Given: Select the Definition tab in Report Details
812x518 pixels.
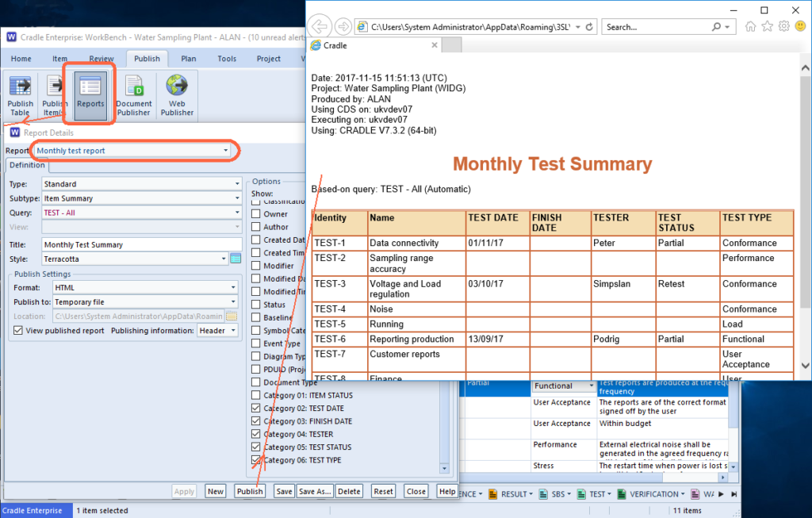Looking at the screenshot, I should [27, 166].
